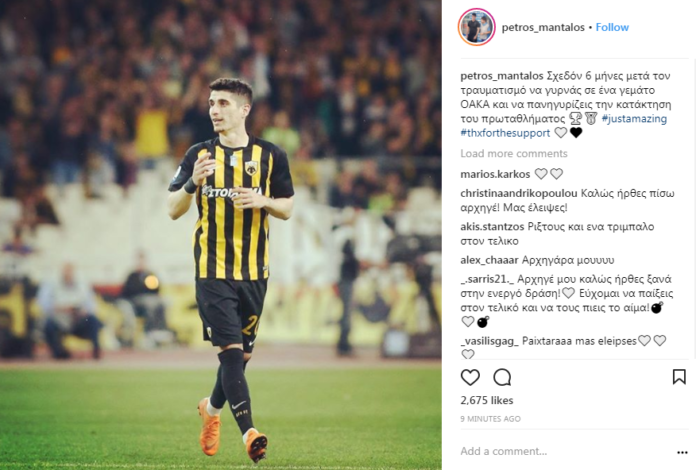Click the petros_mantalos username in header
Viewport: 696px width, 470px height.
pyautogui.click(x=543, y=28)
